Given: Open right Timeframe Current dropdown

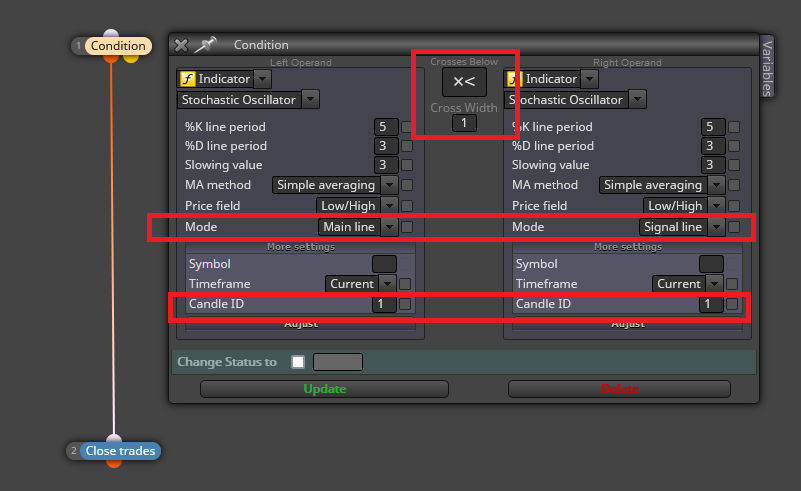Looking at the screenshot, I should pos(714,284).
